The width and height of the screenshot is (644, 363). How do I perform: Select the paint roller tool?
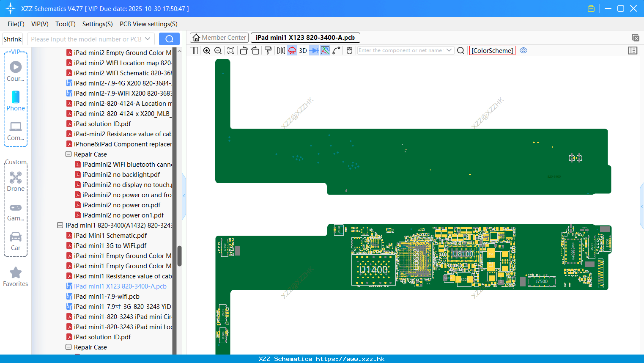[268, 51]
